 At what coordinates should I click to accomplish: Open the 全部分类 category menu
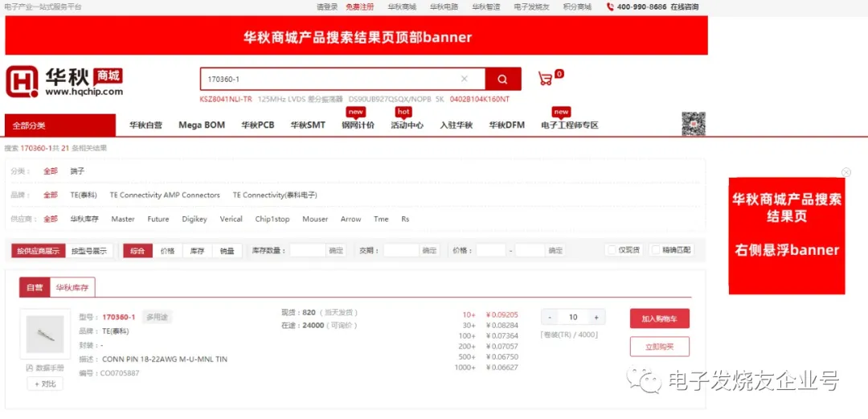[60, 125]
